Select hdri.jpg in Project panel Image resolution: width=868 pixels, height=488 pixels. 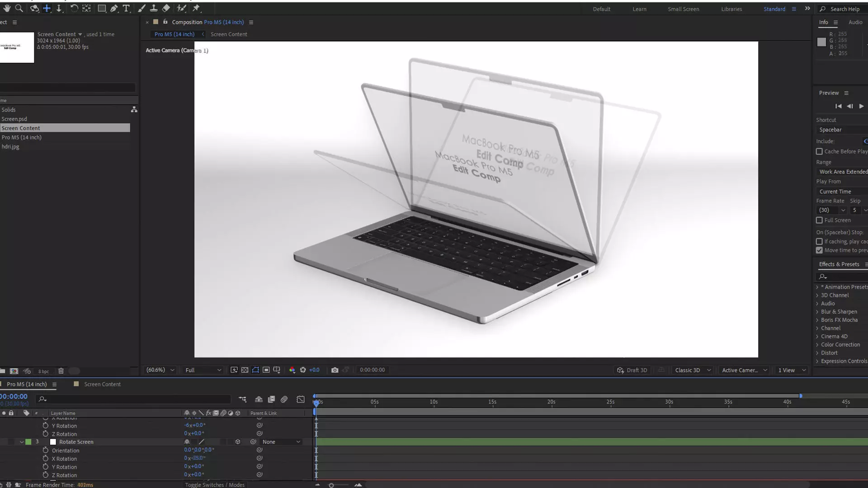pos(10,147)
